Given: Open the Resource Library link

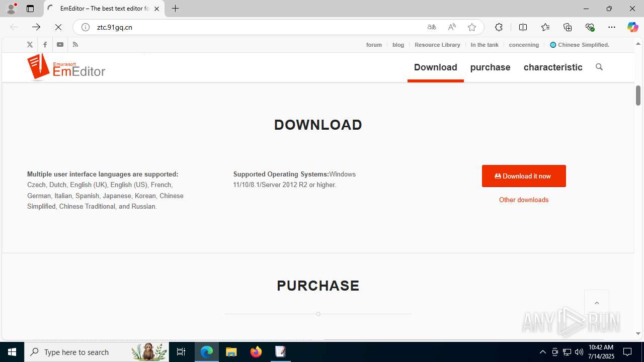Looking at the screenshot, I should (437, 45).
